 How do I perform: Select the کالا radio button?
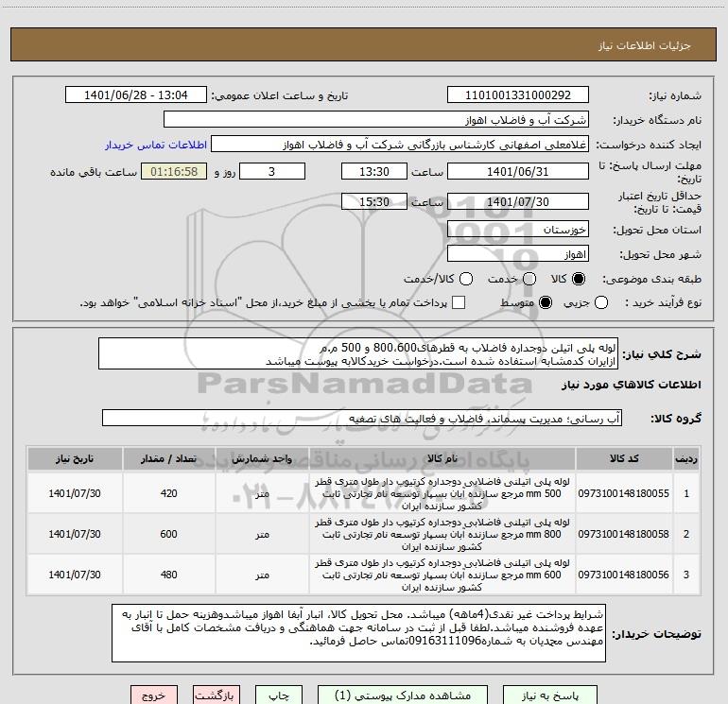tap(579, 279)
